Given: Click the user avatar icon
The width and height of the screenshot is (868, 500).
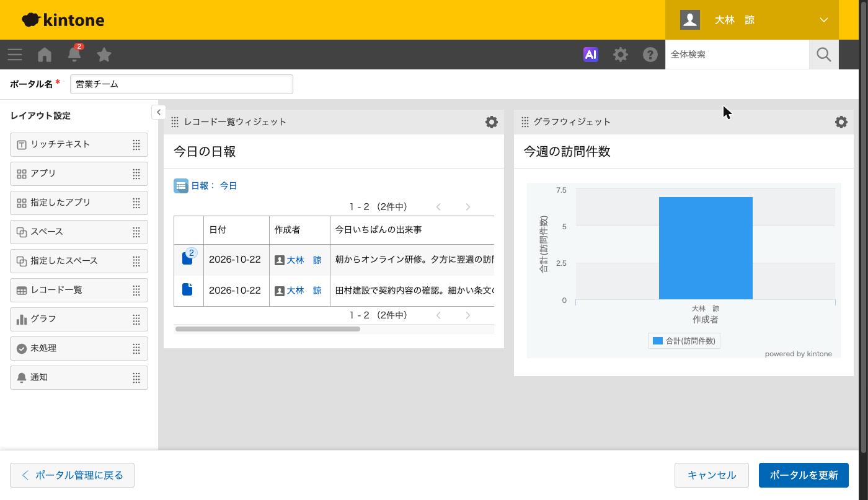Looking at the screenshot, I should 690,20.
